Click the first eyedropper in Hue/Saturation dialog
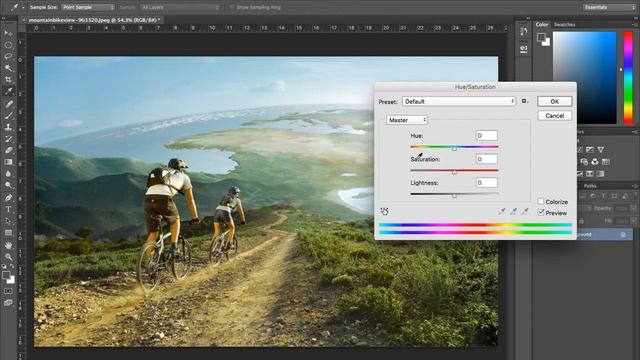This screenshot has height=360, width=640. pyautogui.click(x=502, y=211)
